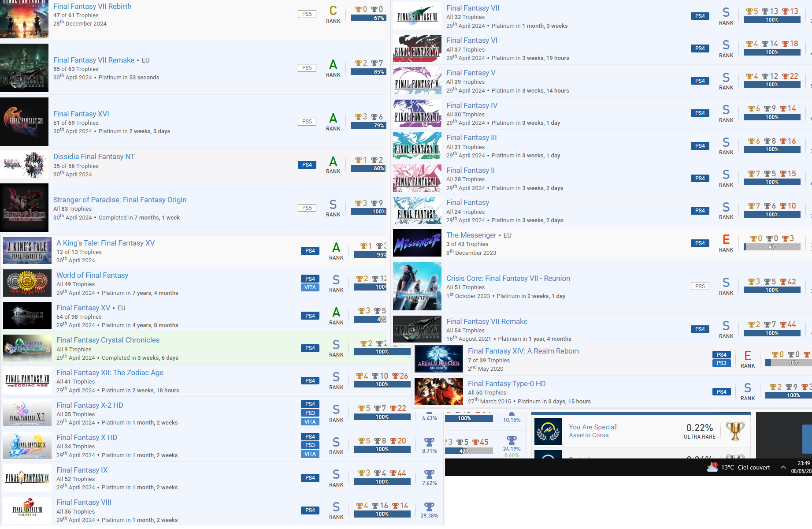
Task: Click the PS3 tag on A Realm Reborn
Action: click(x=722, y=363)
